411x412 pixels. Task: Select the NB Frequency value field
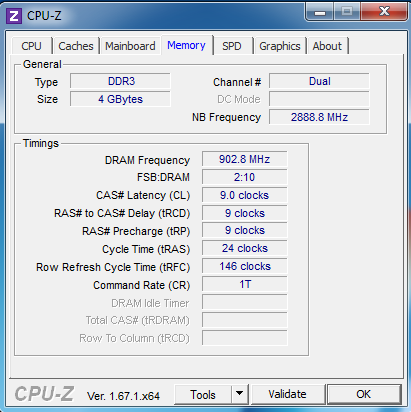point(319,117)
